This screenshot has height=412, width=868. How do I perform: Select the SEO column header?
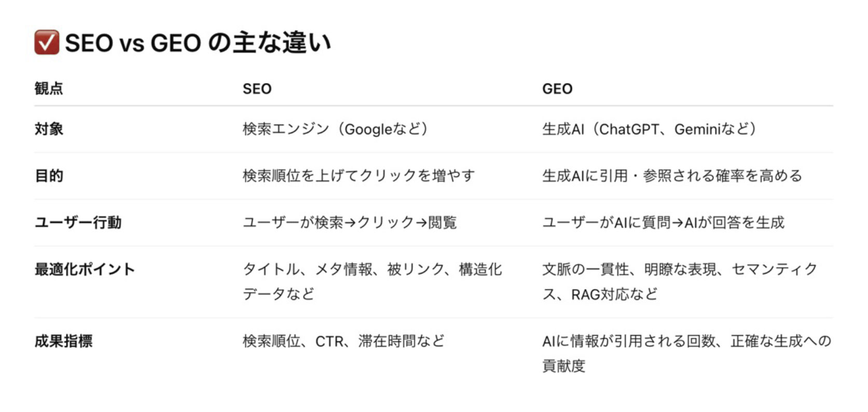[257, 89]
